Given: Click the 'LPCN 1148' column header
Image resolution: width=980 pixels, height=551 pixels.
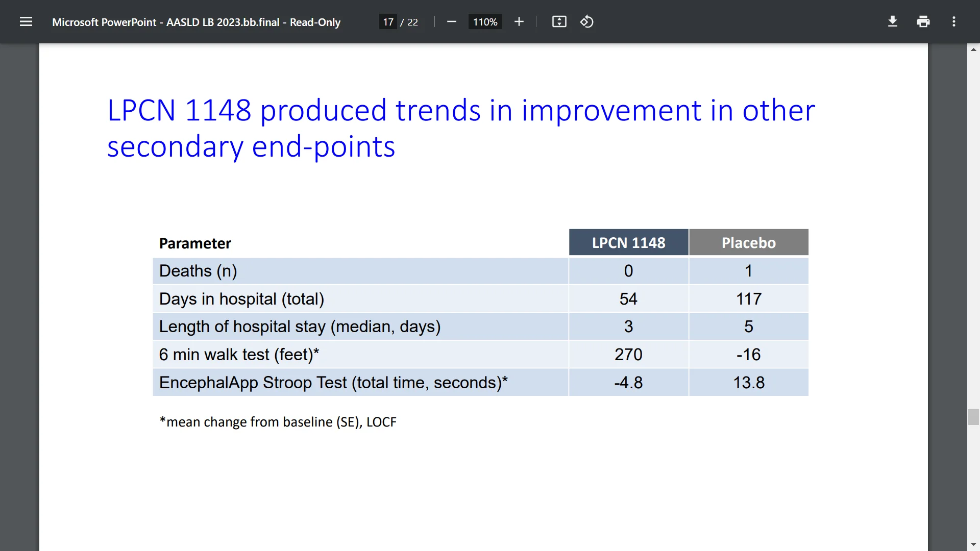Looking at the screenshot, I should 628,242.
